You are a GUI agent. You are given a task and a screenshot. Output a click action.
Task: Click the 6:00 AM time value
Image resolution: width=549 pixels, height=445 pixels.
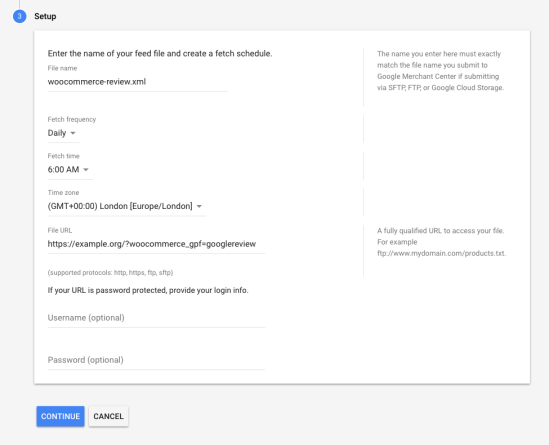[63, 170]
